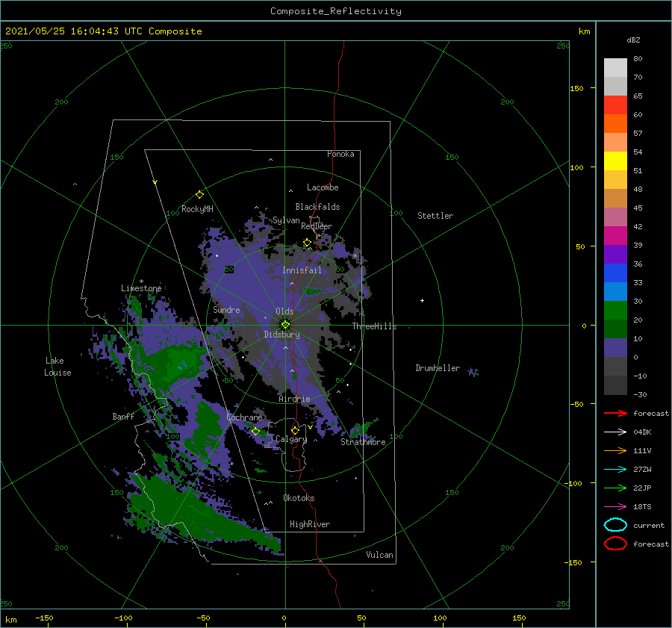The height and width of the screenshot is (628, 672).
Task: Click the yellow diamond marker below RedDeer
Action: (x=307, y=243)
